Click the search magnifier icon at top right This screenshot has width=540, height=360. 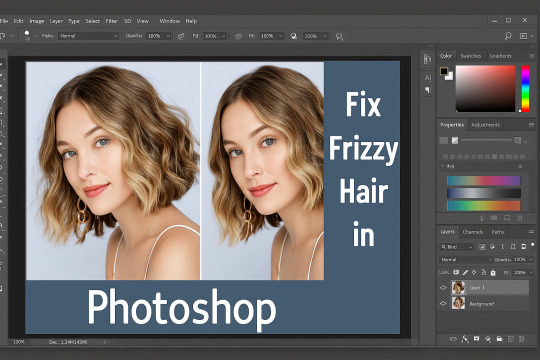[x=508, y=36]
